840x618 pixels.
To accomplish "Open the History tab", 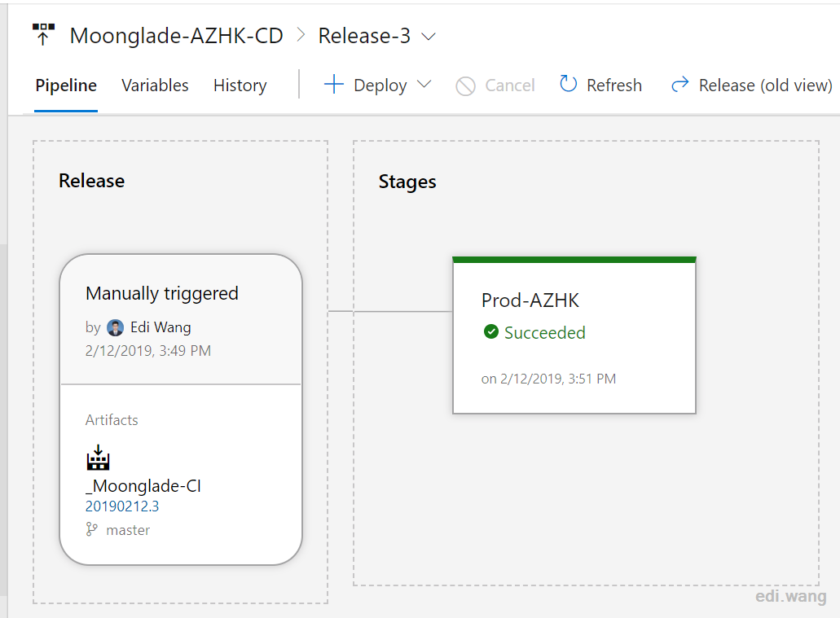I will point(240,85).
